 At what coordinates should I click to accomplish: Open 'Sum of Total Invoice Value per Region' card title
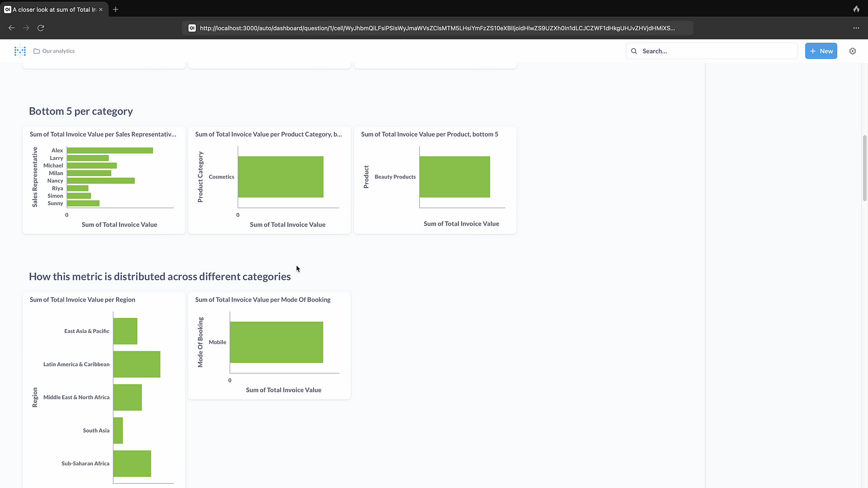tap(82, 299)
